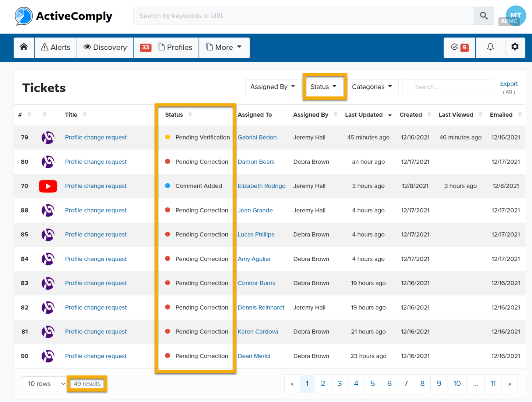Click the Export link
532x402 pixels.
(508, 84)
